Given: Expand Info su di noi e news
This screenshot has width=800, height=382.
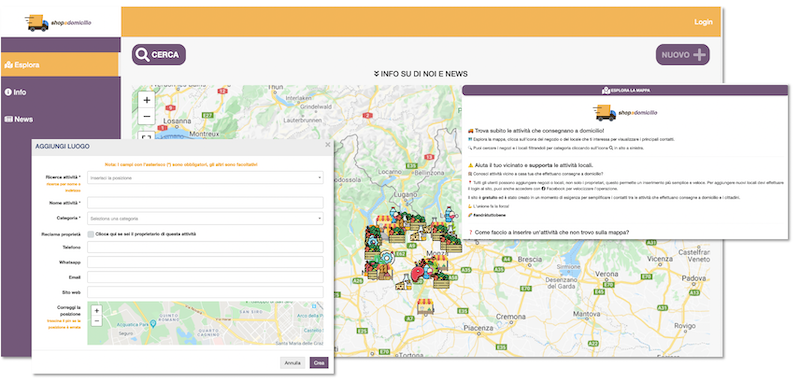Looking at the screenshot, I should pyautogui.click(x=420, y=74).
